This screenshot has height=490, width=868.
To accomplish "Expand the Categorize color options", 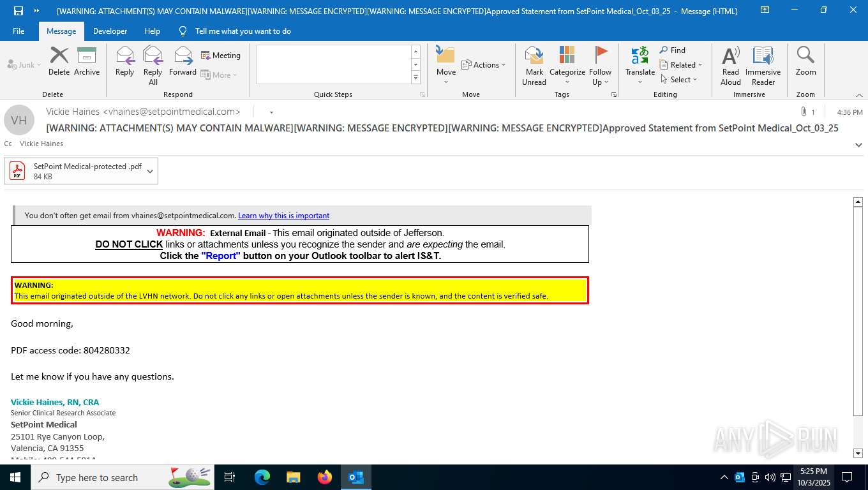I will coord(567,66).
